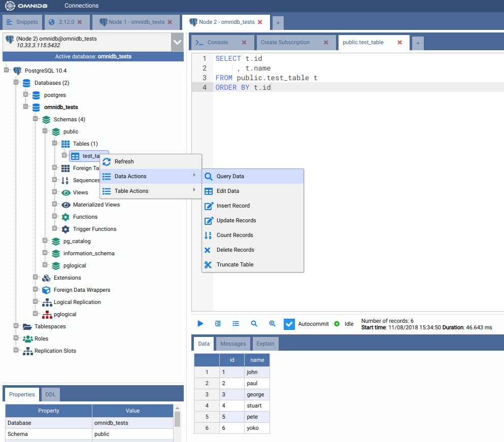The width and height of the screenshot is (504, 442).
Task: Toggle the Autocommit checkbox
Action: pos(289,324)
